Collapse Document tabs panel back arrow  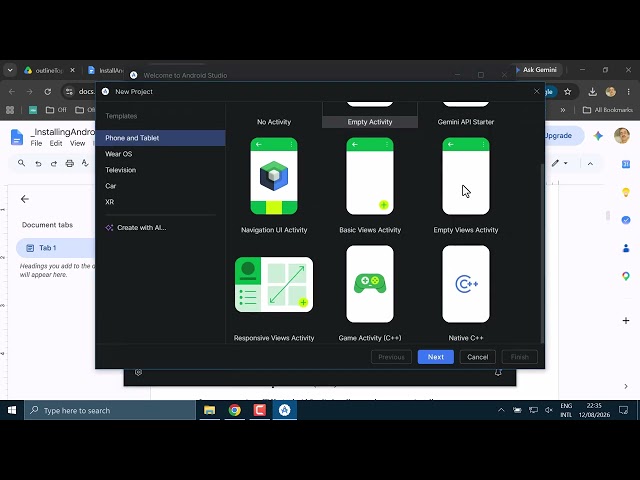(25, 199)
